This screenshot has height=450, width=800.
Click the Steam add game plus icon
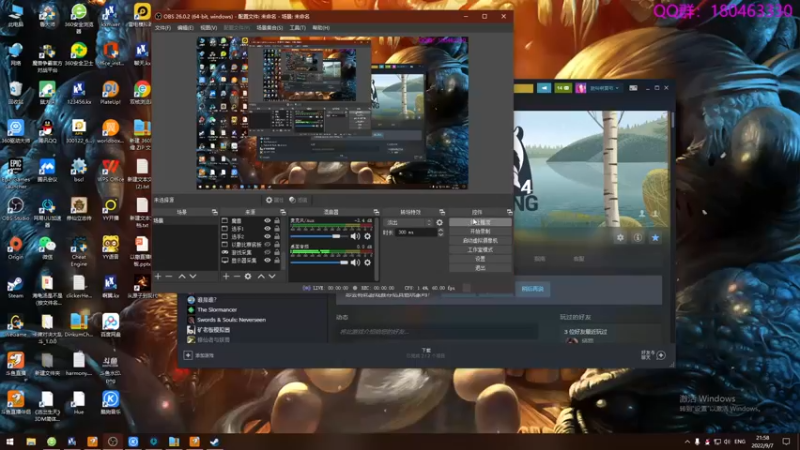pos(188,355)
